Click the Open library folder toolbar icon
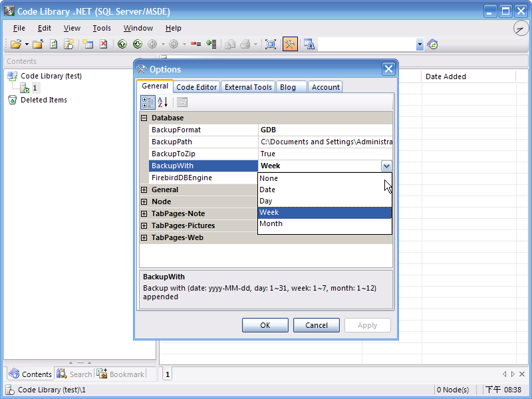The image size is (532, 399). pyautogui.click(x=16, y=44)
